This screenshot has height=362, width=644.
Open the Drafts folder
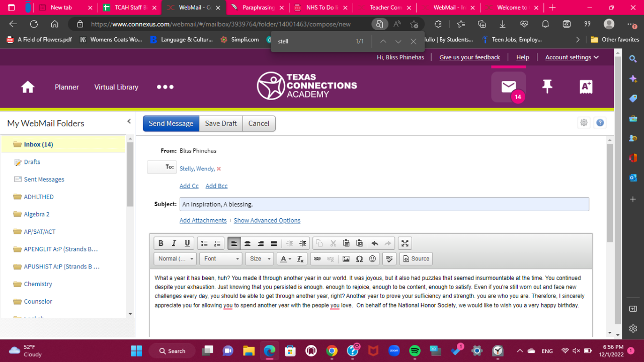pyautogui.click(x=32, y=162)
